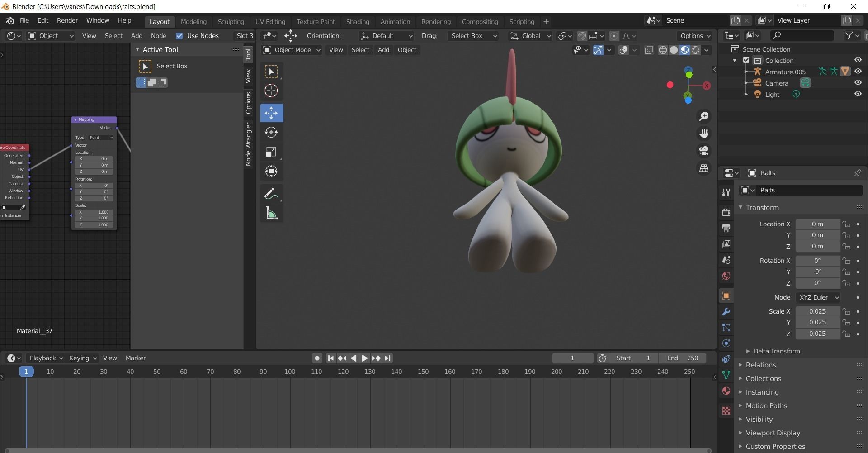Switch to wireframe viewport shading
The image size is (868, 453).
(663, 50)
